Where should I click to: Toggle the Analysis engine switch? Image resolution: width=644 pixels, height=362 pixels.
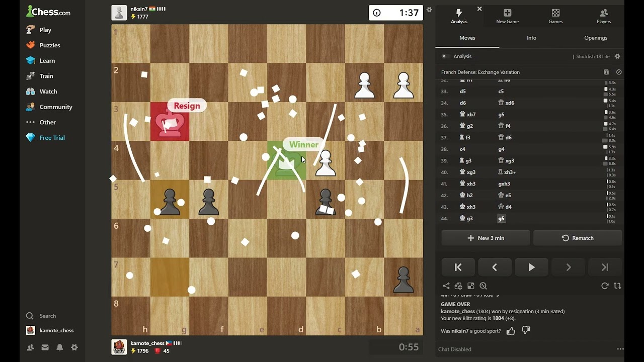[x=444, y=56]
